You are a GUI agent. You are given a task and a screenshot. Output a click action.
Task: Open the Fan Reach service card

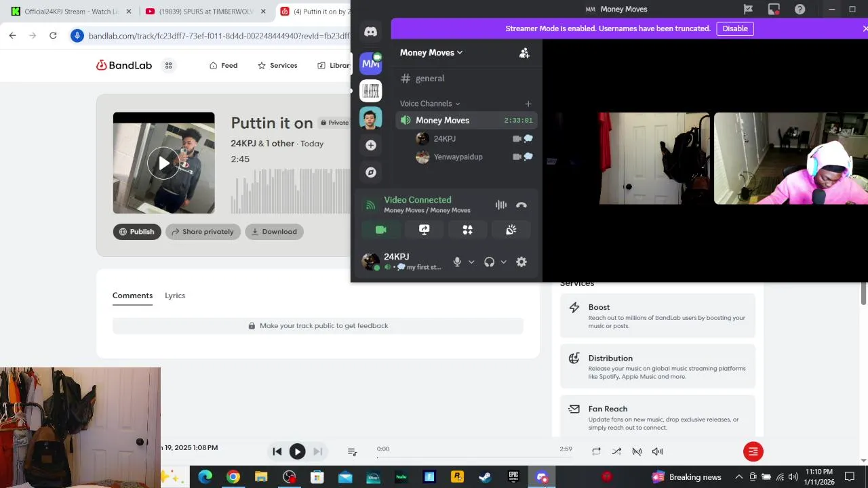point(657,416)
